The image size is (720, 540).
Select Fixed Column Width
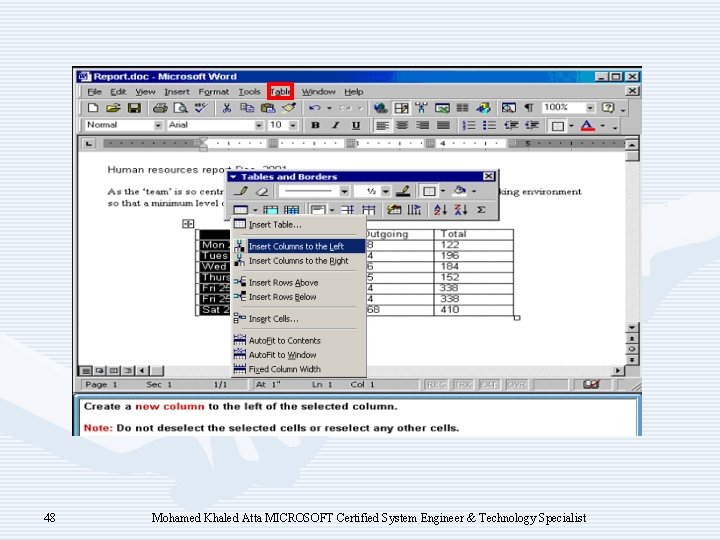point(298,369)
